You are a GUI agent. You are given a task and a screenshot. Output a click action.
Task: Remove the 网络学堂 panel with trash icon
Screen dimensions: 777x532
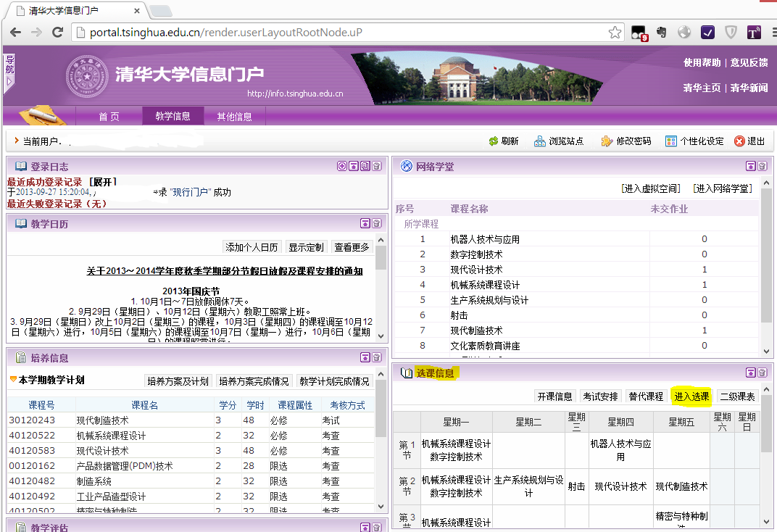coord(762,166)
